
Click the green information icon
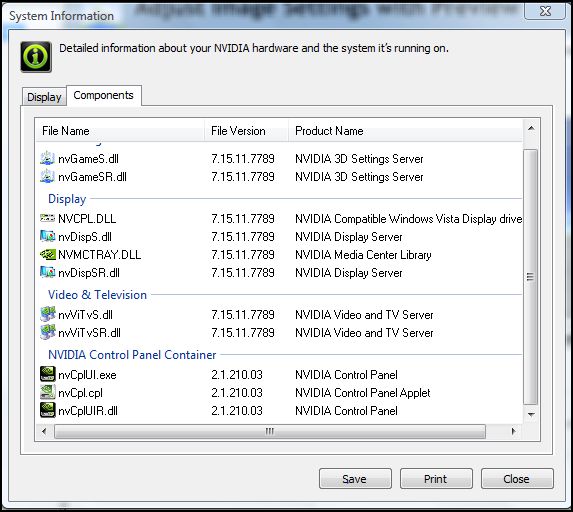(36, 57)
